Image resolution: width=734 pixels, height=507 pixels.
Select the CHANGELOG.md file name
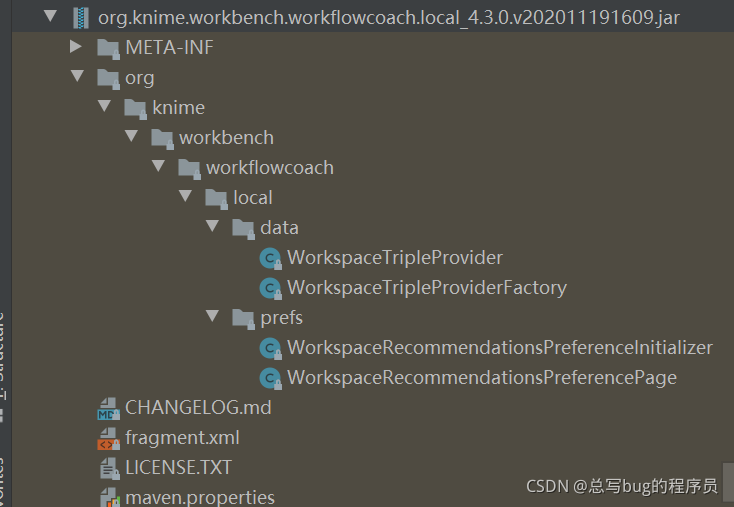coord(198,407)
